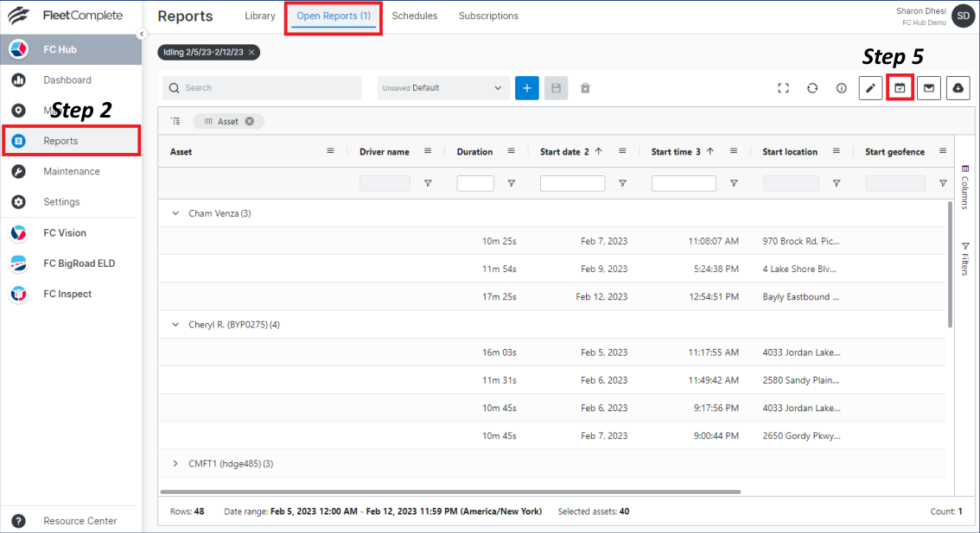
Task: Click the refresh report icon
Action: [812, 88]
